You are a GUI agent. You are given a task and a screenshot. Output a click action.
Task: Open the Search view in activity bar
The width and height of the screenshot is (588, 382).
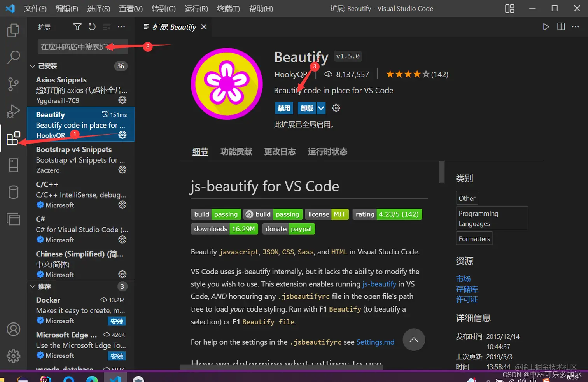point(13,57)
